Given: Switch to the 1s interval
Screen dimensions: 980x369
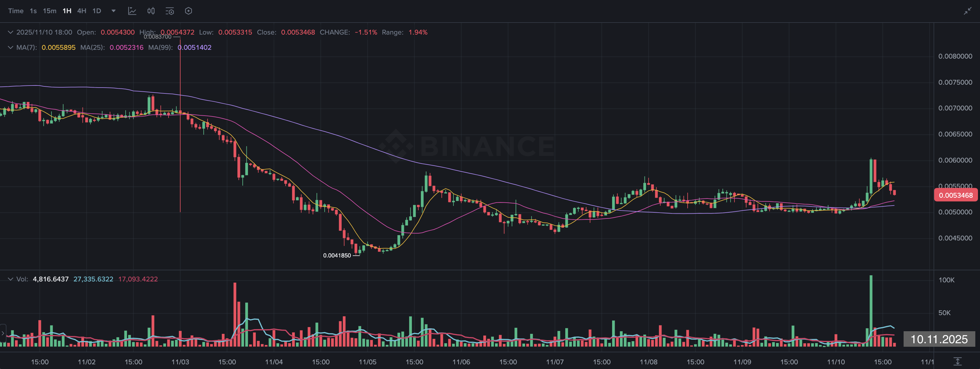Looking at the screenshot, I should click(x=33, y=11).
